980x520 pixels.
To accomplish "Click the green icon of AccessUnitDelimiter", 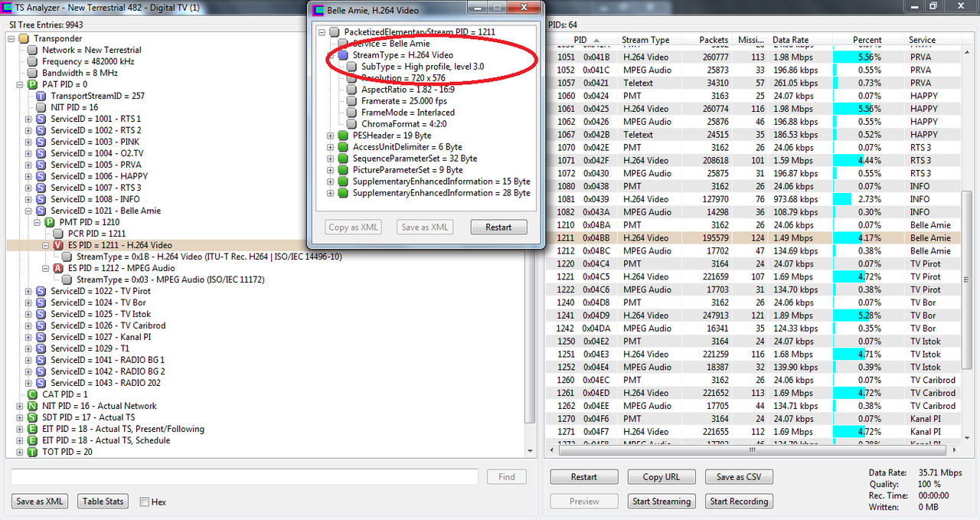I will [343, 147].
